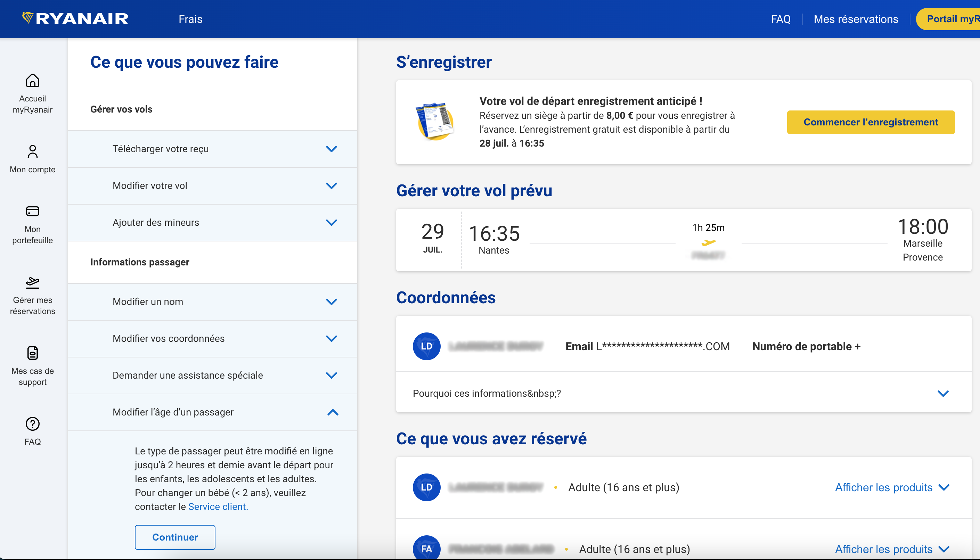This screenshot has height=560, width=980.
Task: Open FAQ in top header
Action: pos(781,19)
